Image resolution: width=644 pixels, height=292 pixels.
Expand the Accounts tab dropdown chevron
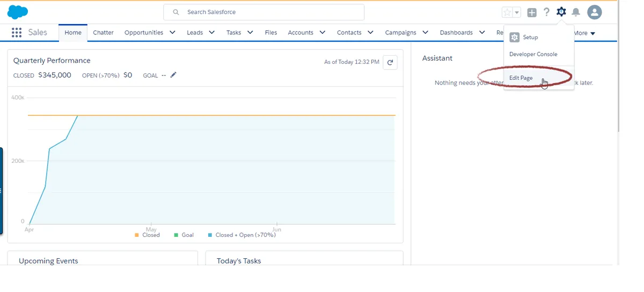(x=323, y=33)
